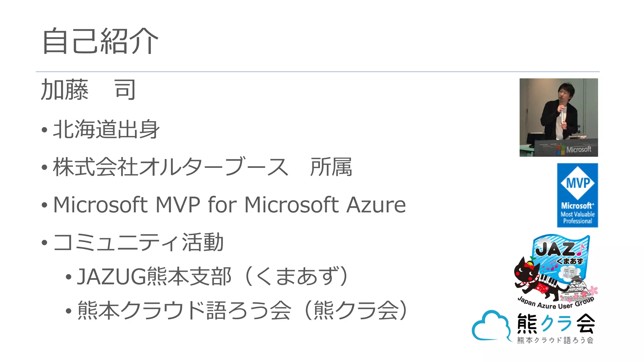
Task: Click the Microsoft logo on the podium
Action: (x=575, y=150)
